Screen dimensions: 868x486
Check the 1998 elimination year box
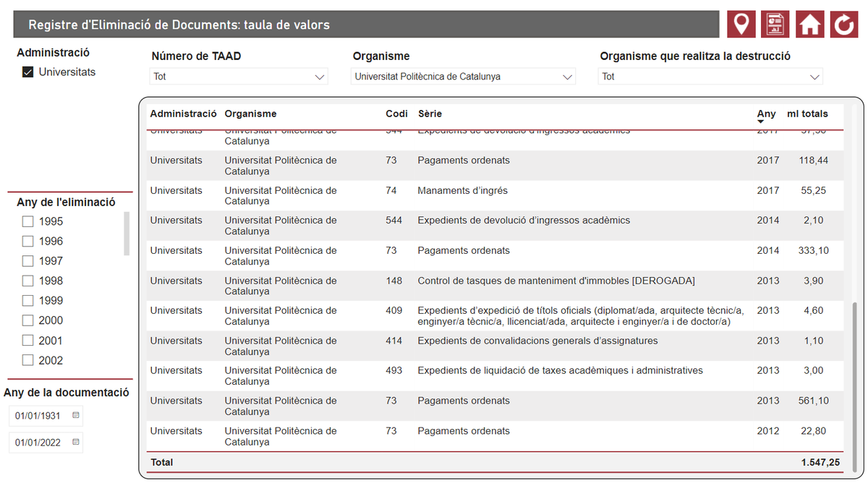(28, 281)
